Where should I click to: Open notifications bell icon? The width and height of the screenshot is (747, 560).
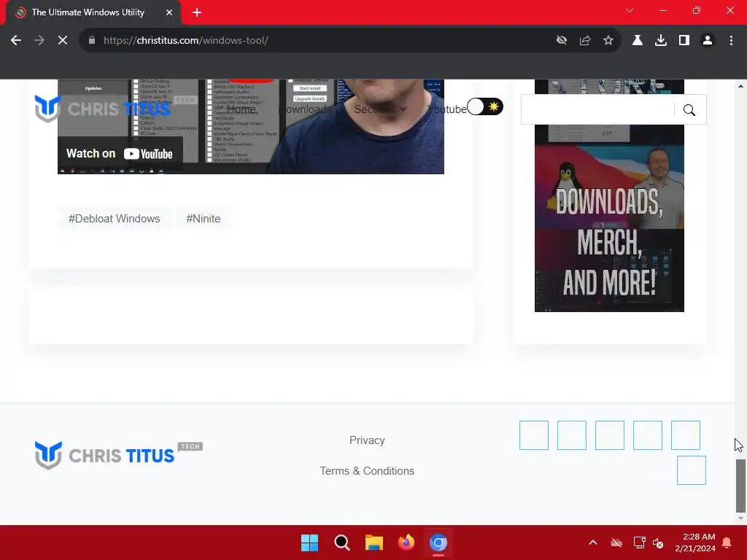727,542
